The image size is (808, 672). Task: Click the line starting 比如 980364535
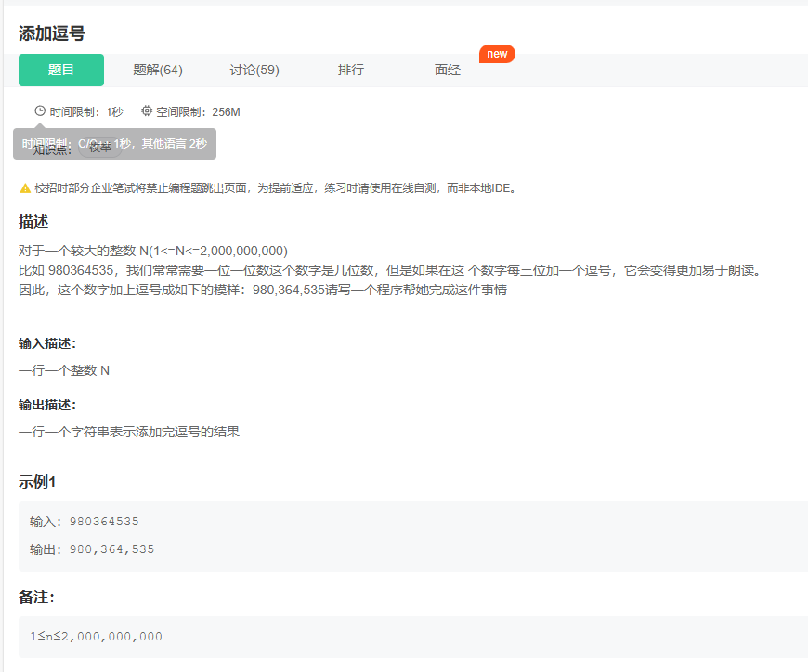[x=391, y=270]
